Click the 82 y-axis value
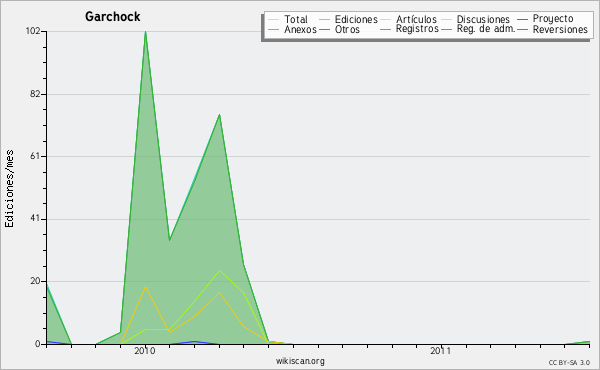 coord(35,94)
